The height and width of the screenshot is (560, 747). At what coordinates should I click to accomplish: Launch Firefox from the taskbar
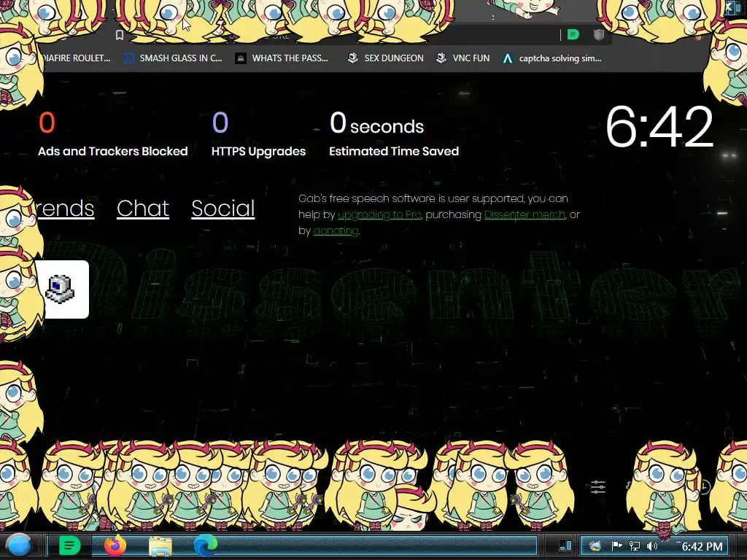click(115, 545)
